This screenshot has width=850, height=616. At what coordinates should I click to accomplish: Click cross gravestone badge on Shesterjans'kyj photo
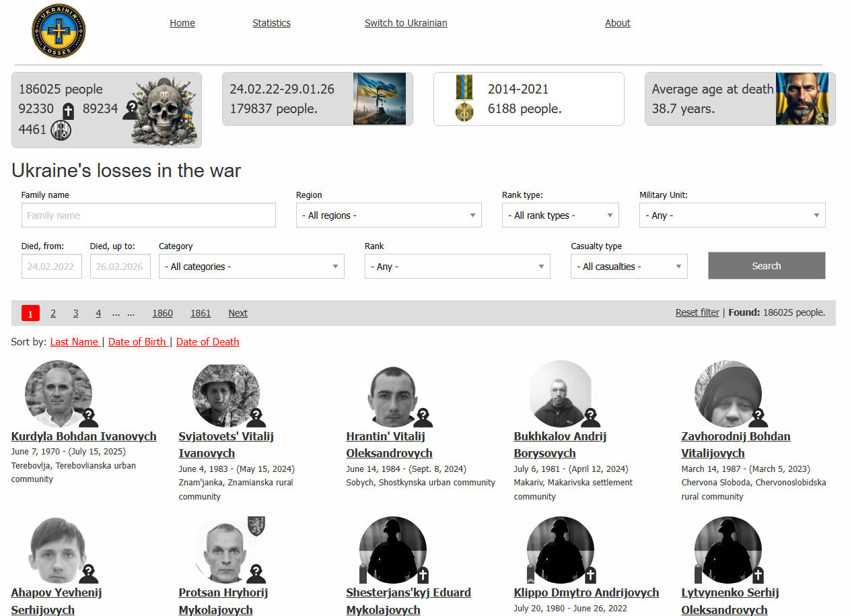[423, 575]
